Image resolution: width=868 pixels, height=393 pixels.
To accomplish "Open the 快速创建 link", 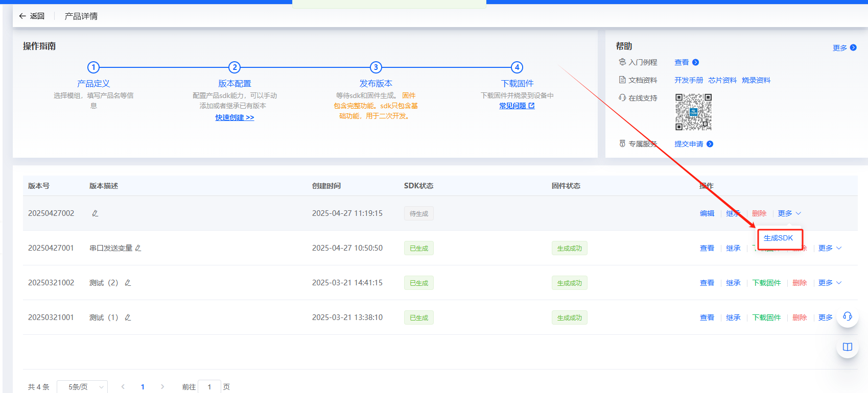I will (234, 117).
